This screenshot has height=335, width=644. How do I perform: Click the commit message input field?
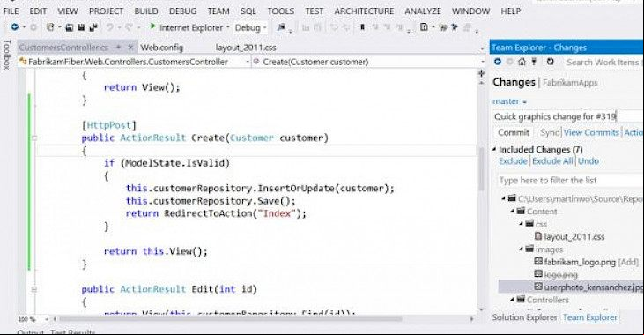click(x=568, y=116)
